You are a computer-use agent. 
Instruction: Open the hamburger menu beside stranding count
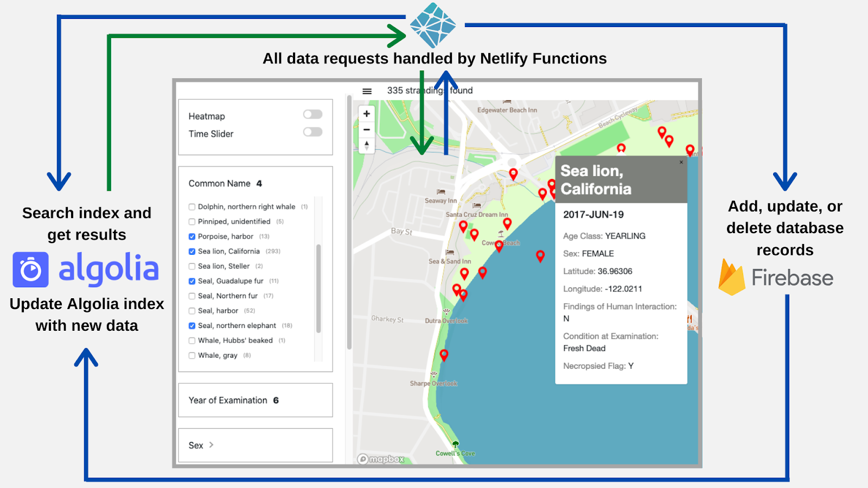click(367, 91)
